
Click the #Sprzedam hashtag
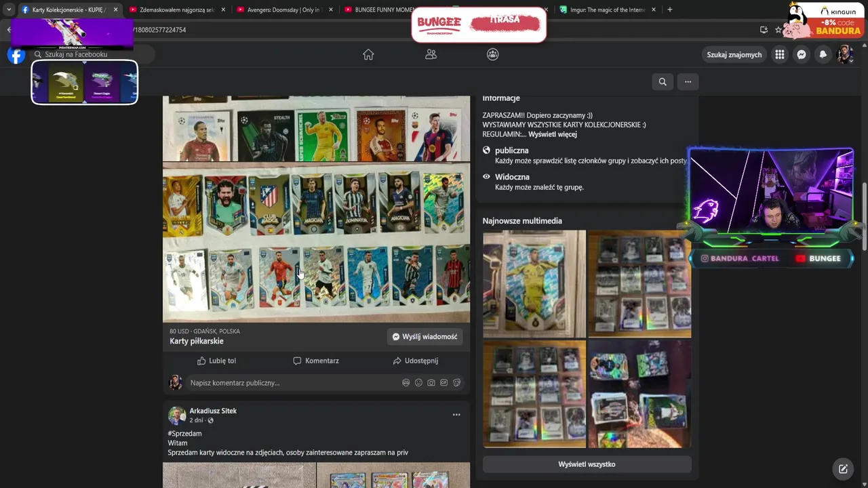184,434
